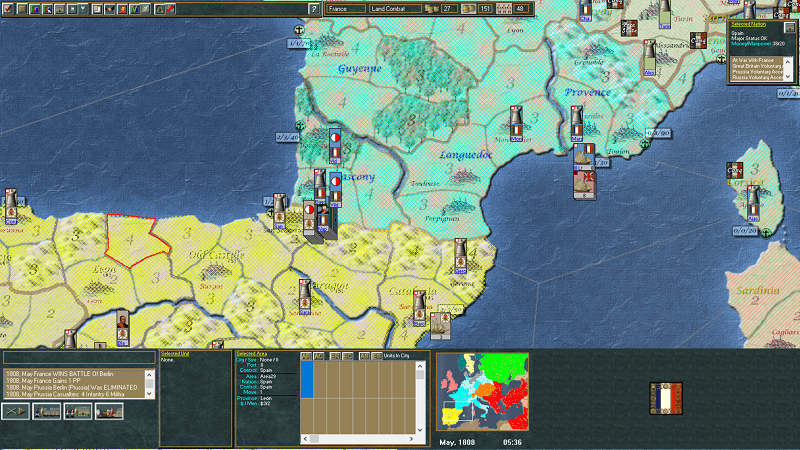
Task: Click the down arrow of units list
Action: click(x=420, y=430)
